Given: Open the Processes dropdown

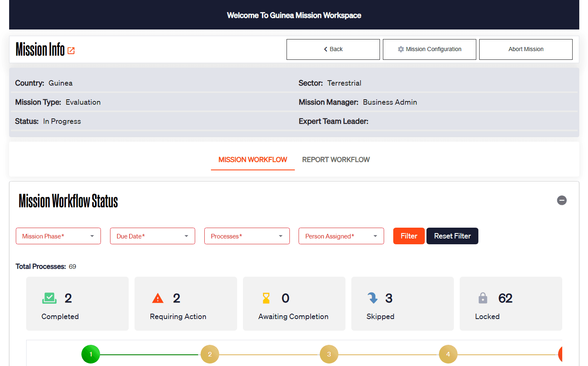Looking at the screenshot, I should tap(247, 236).
